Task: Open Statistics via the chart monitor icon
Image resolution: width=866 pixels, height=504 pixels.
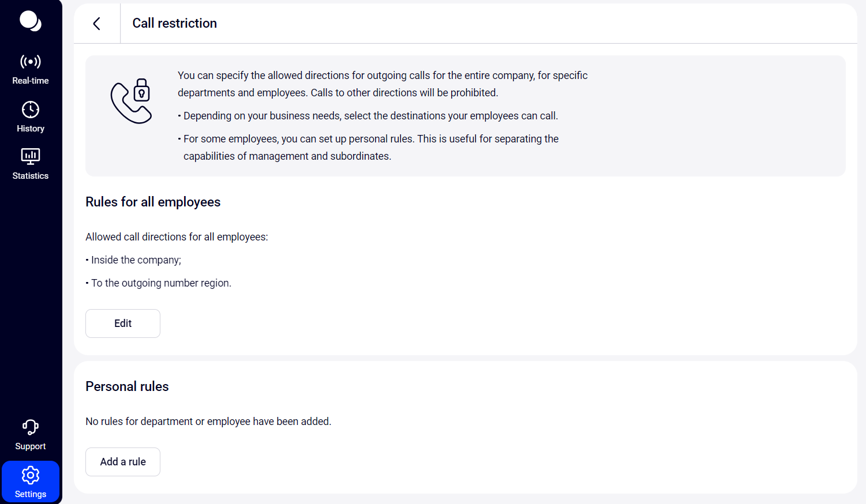Action: [31, 156]
